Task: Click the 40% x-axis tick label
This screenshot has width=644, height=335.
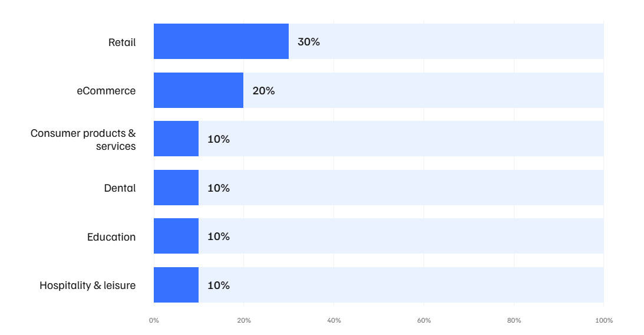Action: point(333,320)
